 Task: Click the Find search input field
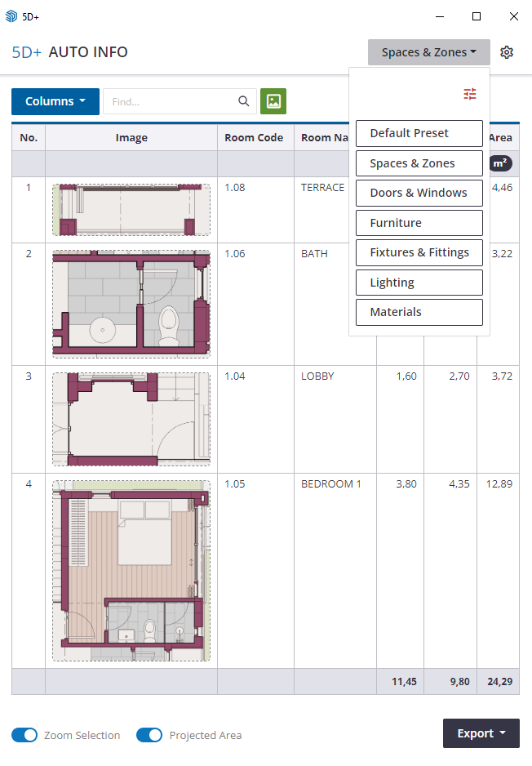point(171,101)
